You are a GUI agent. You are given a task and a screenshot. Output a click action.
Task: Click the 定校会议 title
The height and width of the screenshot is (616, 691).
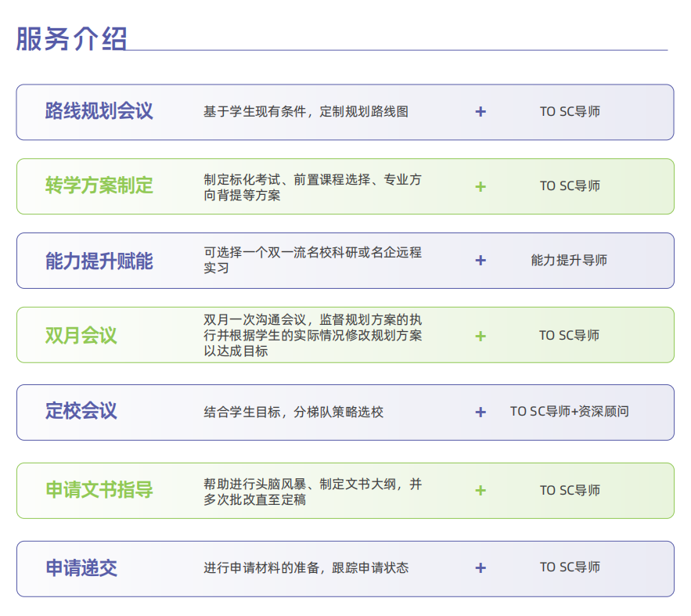point(81,411)
